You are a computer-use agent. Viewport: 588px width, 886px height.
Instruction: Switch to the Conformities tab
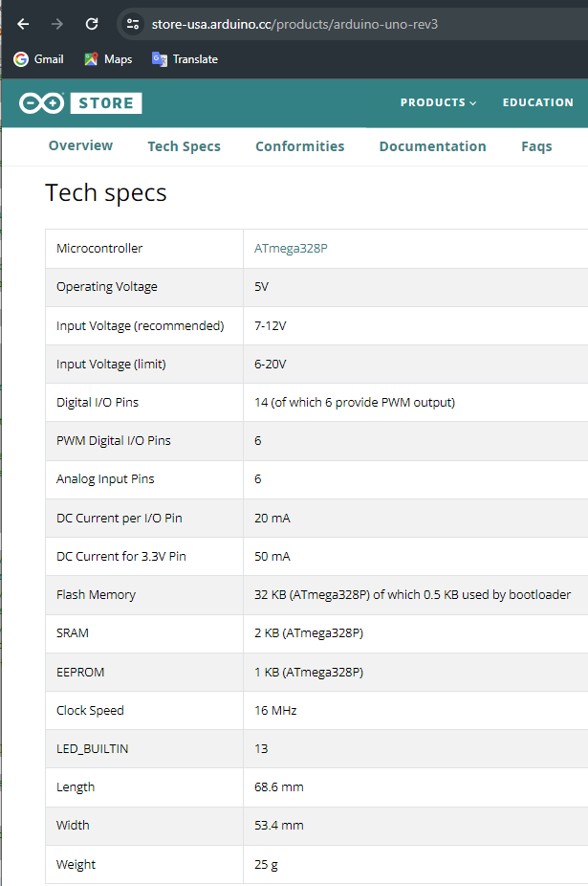coord(300,146)
